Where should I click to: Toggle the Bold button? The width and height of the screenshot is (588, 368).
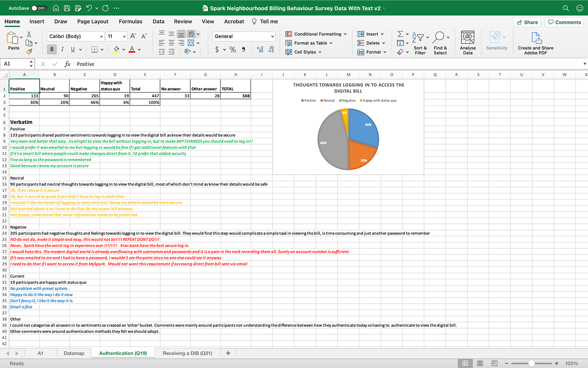click(x=52, y=49)
